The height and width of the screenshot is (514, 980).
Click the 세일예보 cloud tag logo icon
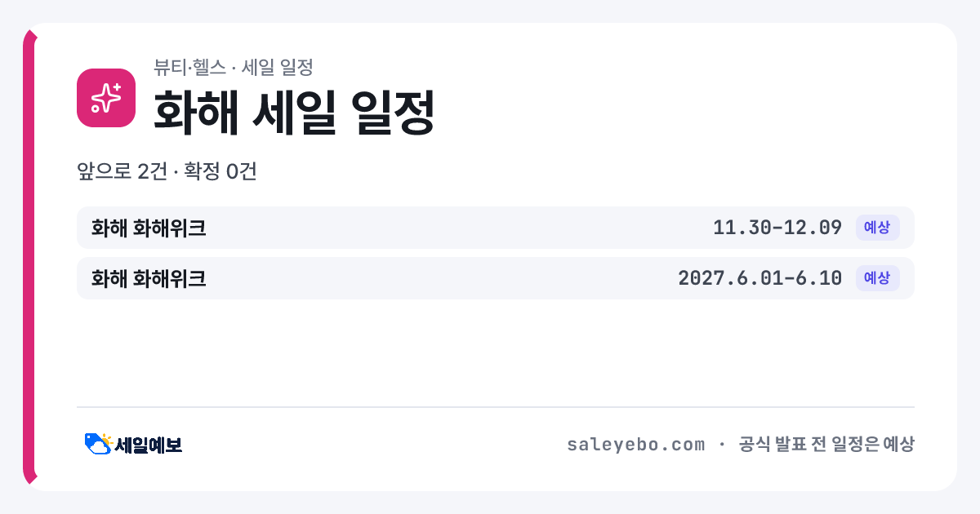coord(98,444)
